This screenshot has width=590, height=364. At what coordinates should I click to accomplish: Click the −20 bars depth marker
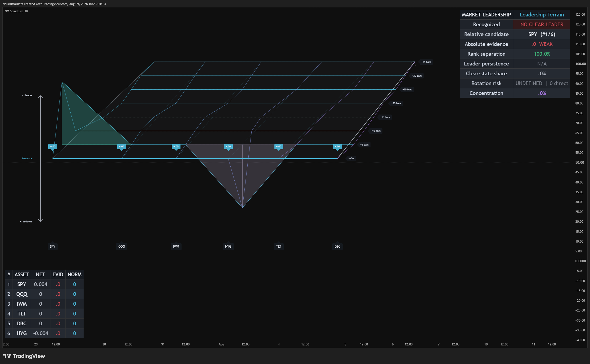point(396,103)
